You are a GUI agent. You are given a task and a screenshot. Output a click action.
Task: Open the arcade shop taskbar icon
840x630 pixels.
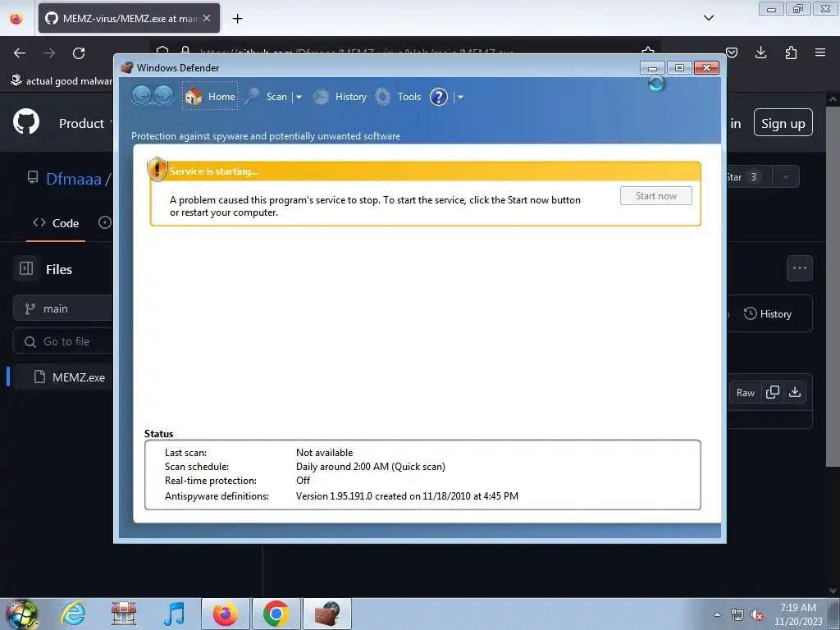(x=124, y=614)
